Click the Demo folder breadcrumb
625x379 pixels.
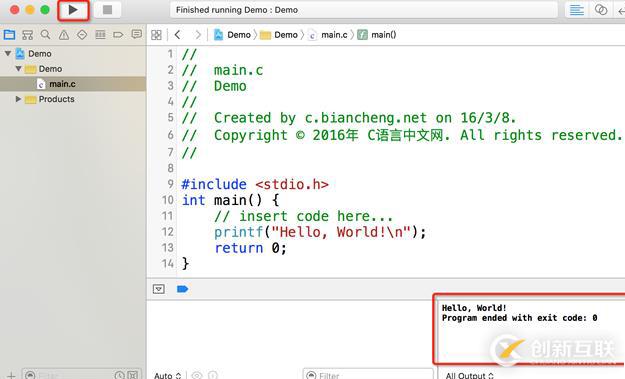pos(279,35)
